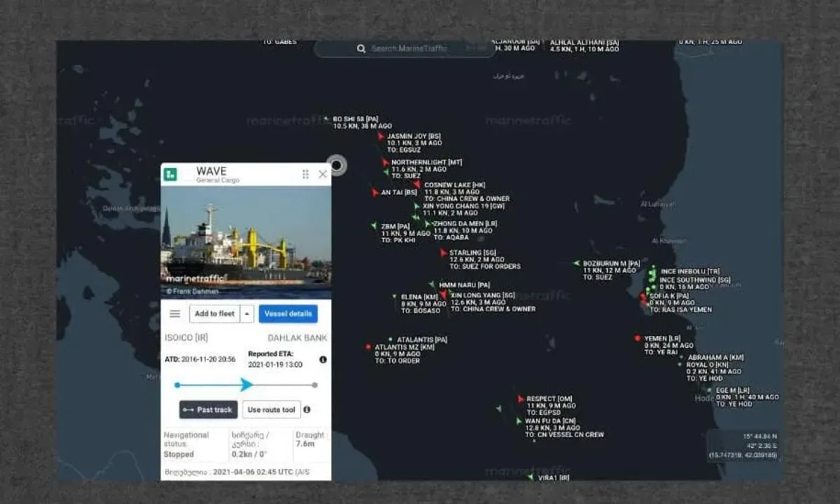This screenshot has width=840, height=504.
Task: Select the ATALANTIS green vessel marker
Action: [391, 340]
